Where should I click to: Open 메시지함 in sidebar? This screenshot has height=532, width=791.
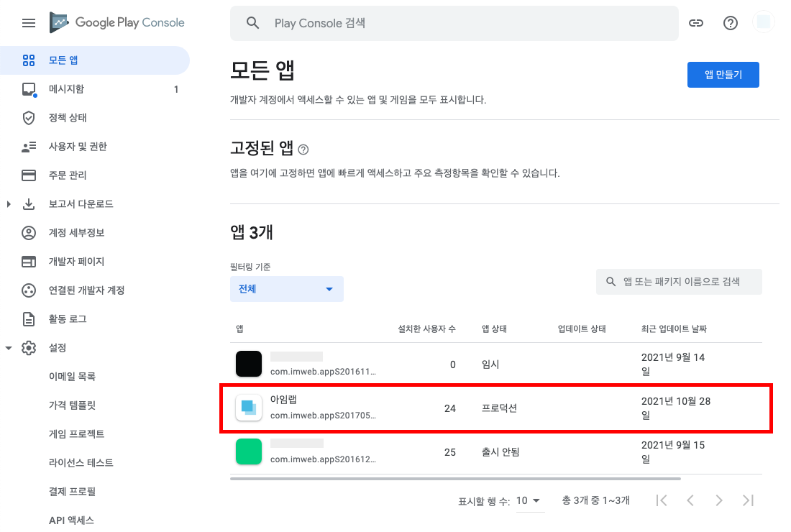pos(66,89)
